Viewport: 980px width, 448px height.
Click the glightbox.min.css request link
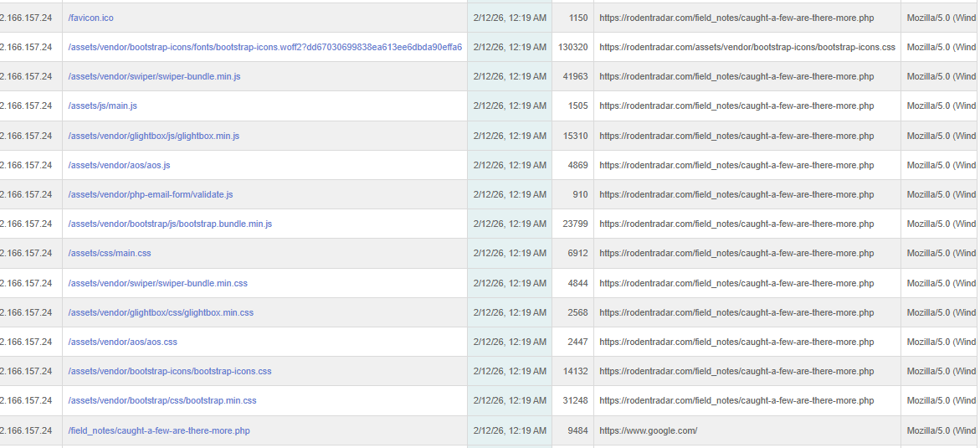pos(161,312)
